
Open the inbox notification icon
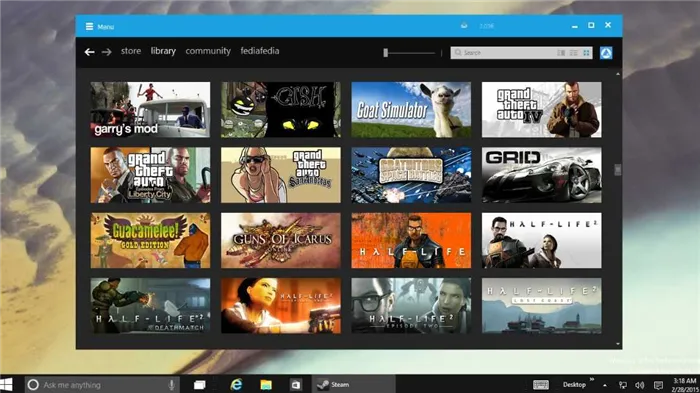click(464, 26)
